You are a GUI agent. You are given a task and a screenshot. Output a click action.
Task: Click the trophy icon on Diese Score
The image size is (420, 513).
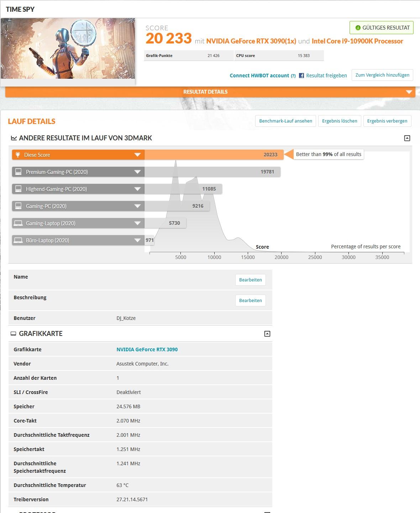[18, 155]
